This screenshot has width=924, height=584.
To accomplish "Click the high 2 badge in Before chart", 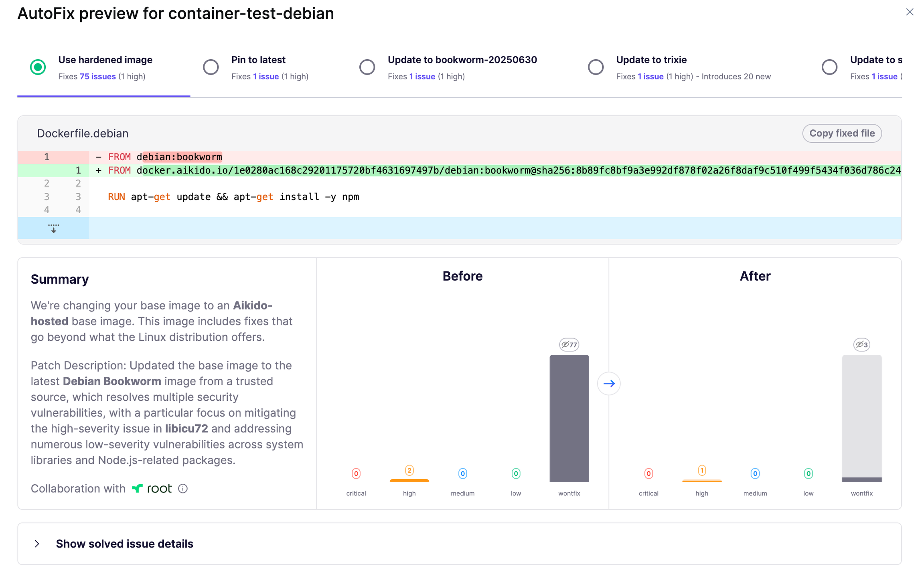I will (409, 470).
